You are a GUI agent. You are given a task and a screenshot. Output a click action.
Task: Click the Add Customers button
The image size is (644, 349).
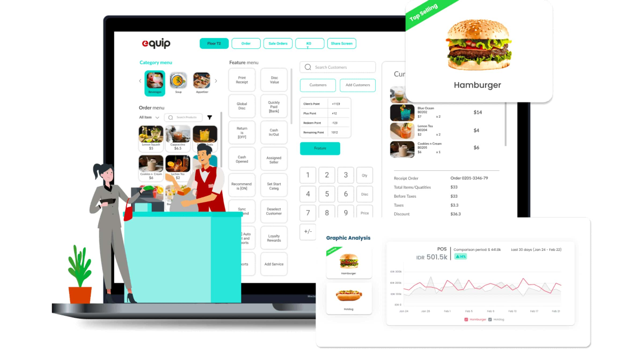tap(357, 85)
